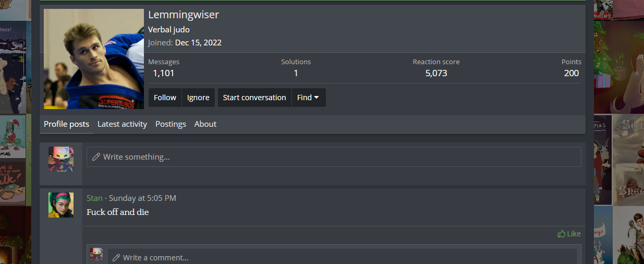Click the joined date 'Dec 15, 2022'
The image size is (644, 264).
click(198, 43)
